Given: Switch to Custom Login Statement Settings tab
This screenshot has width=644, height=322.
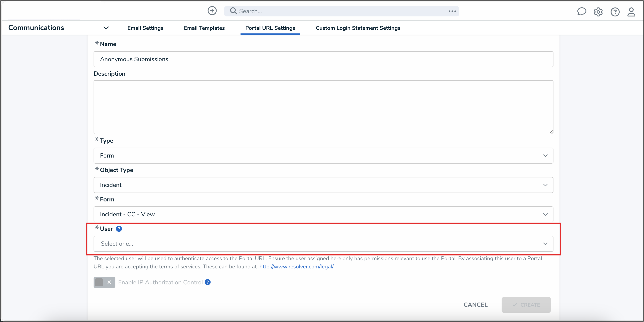Looking at the screenshot, I should click(x=358, y=28).
